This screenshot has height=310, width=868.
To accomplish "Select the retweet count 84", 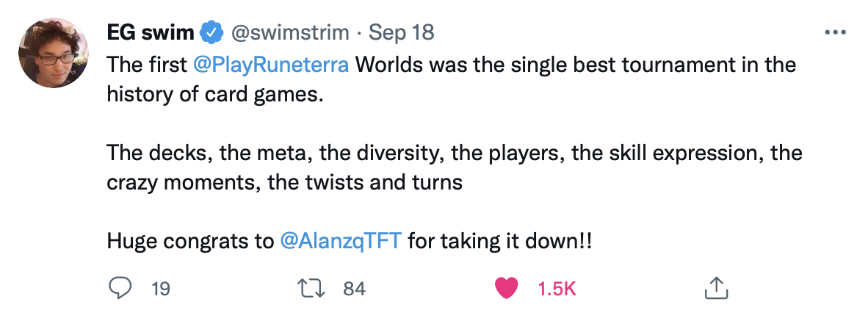I will [x=354, y=289].
